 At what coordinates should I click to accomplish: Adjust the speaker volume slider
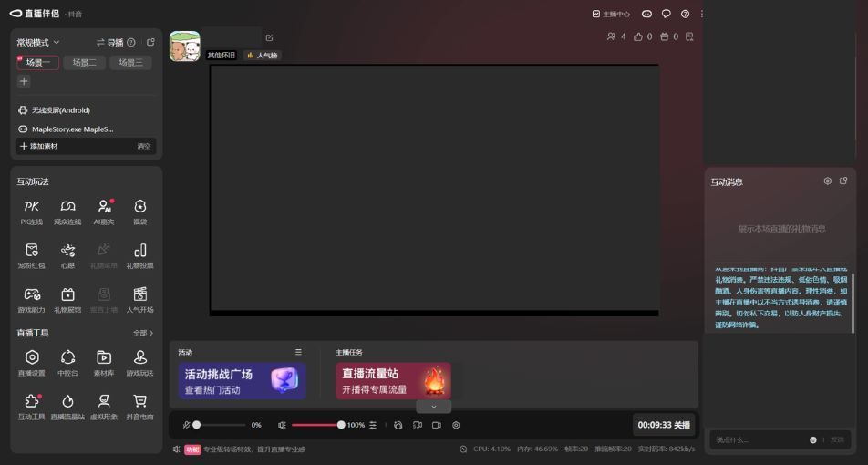316,425
